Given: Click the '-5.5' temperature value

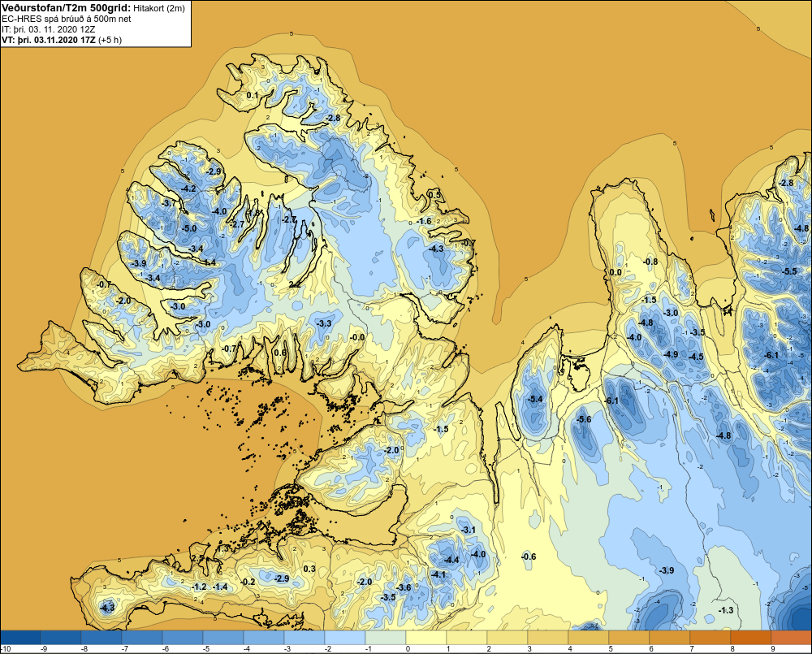Looking at the screenshot, I should [x=790, y=271].
